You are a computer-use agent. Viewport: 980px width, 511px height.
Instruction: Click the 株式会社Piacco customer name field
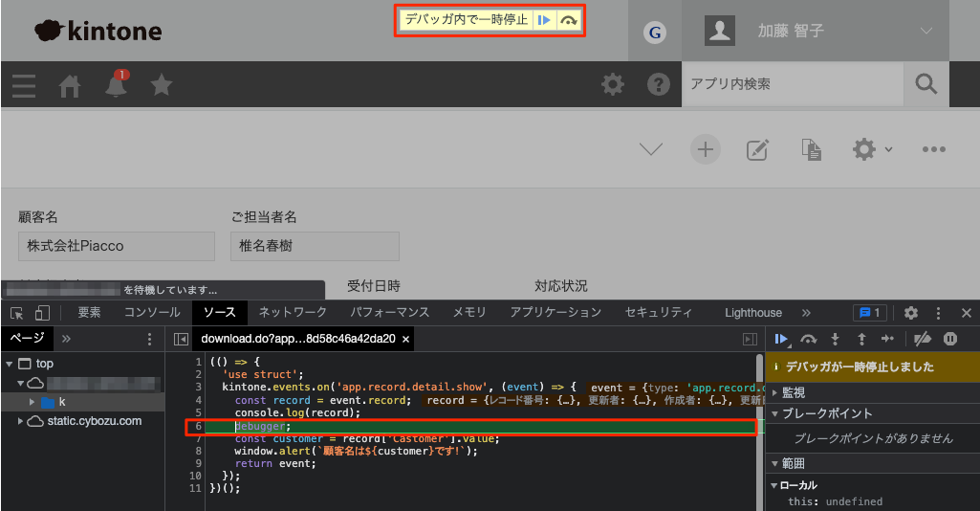(x=117, y=246)
